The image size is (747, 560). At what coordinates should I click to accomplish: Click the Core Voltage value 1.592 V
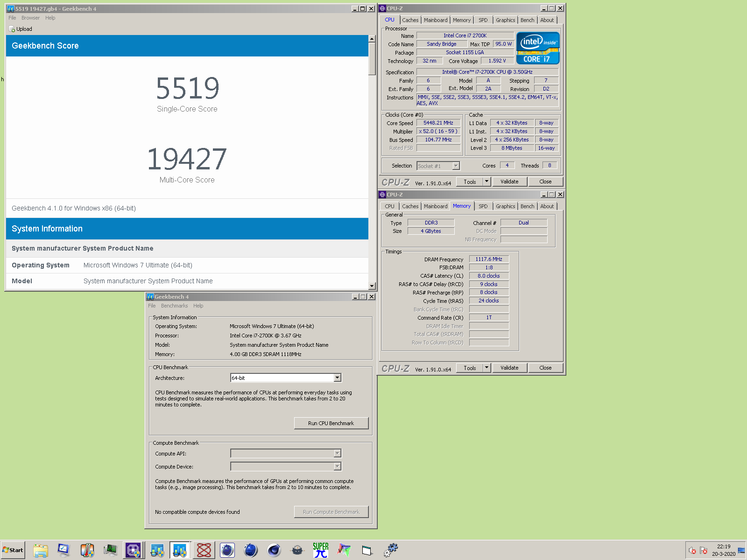click(497, 61)
